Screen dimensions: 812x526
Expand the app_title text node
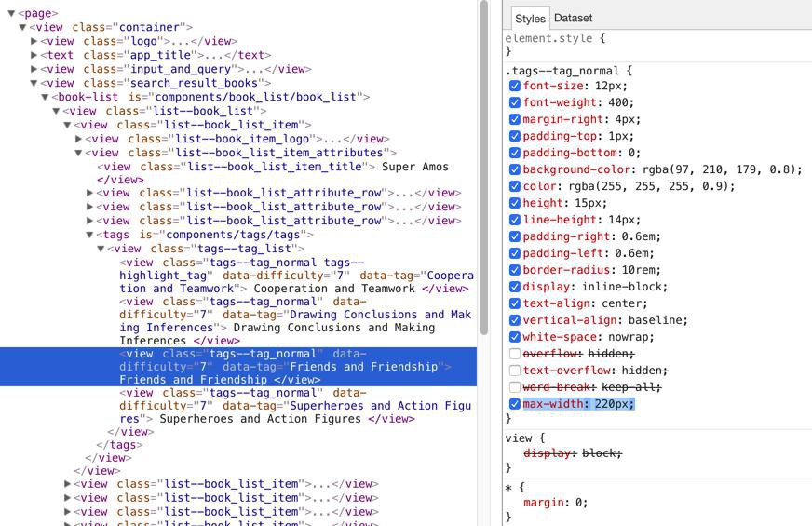(x=34, y=55)
